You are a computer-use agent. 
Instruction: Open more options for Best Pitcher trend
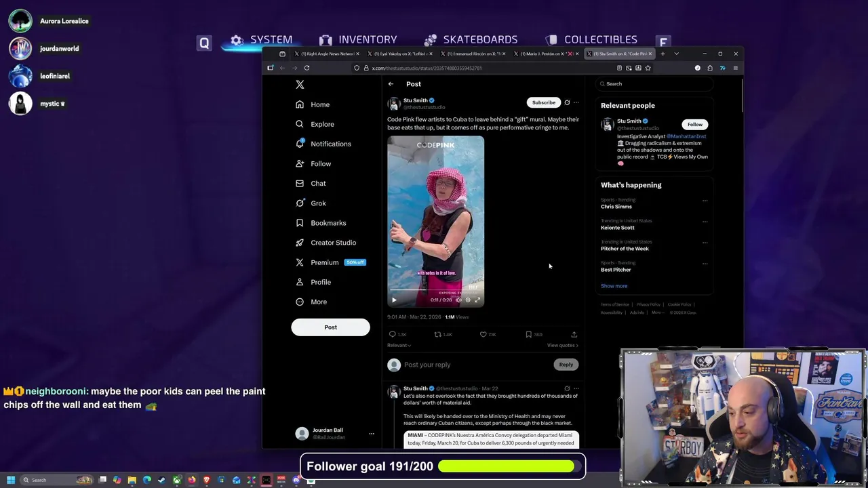(x=705, y=264)
